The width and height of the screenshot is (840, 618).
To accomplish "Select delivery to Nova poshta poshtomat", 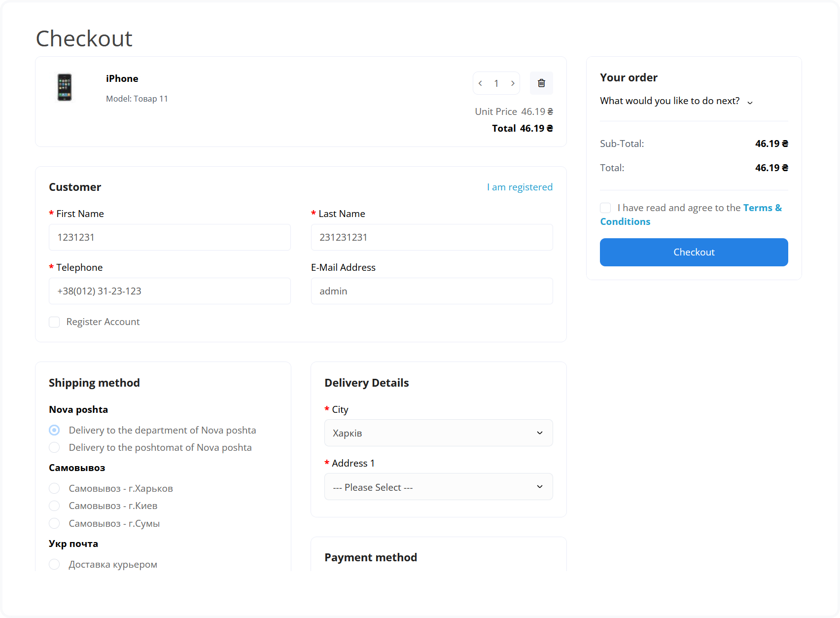I will click(x=54, y=447).
